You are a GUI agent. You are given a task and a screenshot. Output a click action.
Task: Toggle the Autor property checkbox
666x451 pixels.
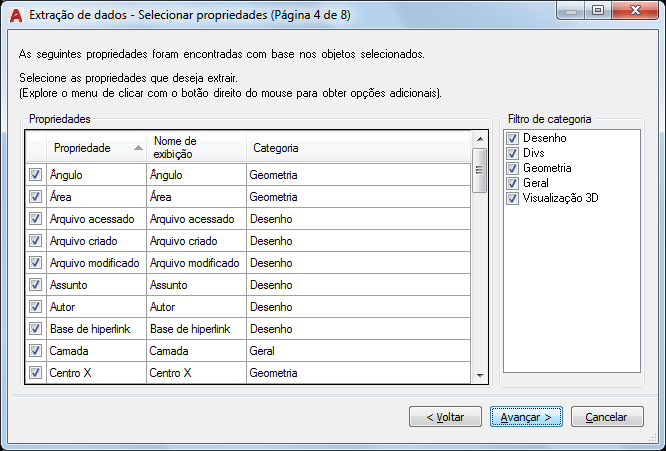35,307
